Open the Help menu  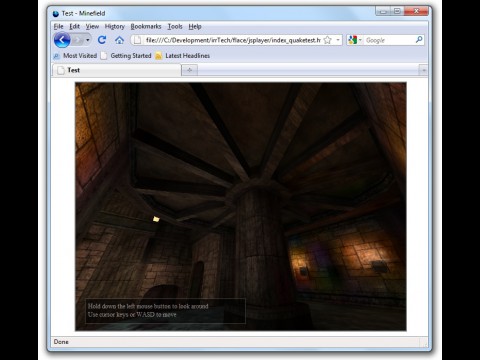click(x=195, y=26)
